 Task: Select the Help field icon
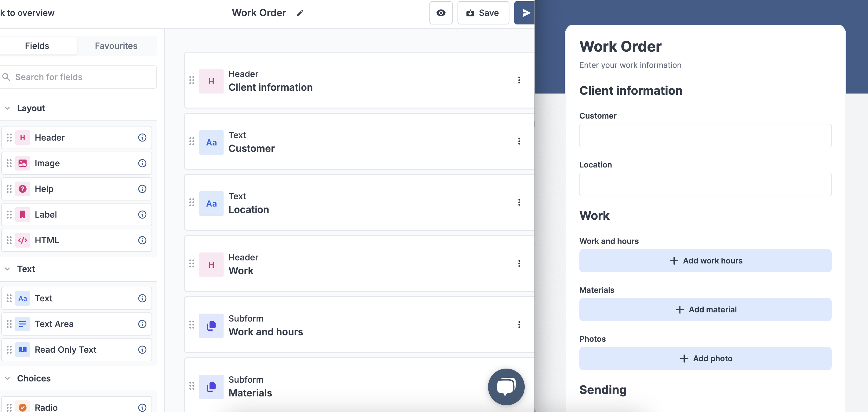[x=23, y=189]
